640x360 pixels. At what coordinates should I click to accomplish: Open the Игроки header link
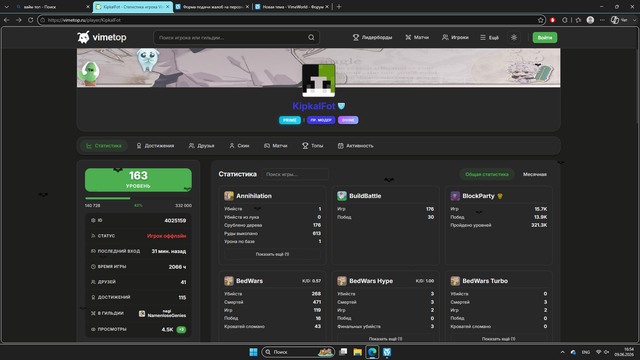tap(455, 37)
